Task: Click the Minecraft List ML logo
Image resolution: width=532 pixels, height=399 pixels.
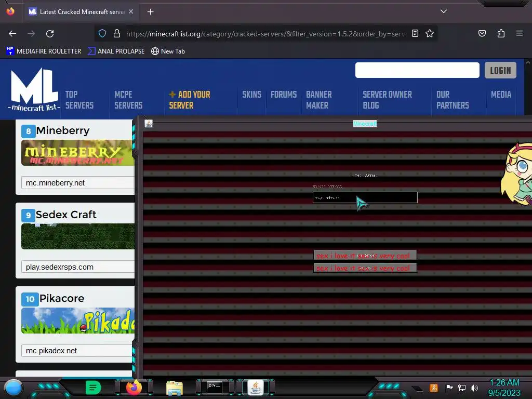Action: (x=34, y=90)
